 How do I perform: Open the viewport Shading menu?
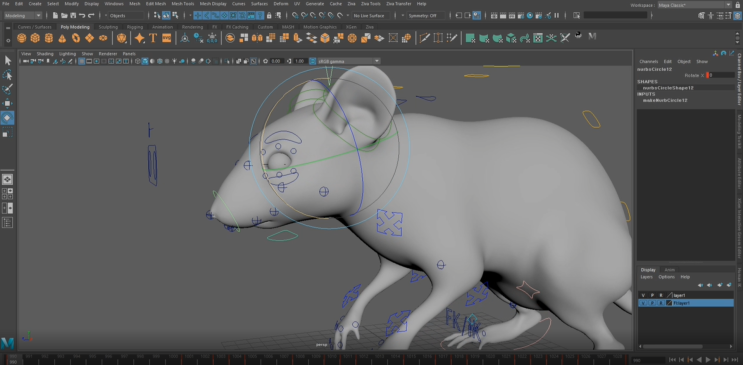45,54
